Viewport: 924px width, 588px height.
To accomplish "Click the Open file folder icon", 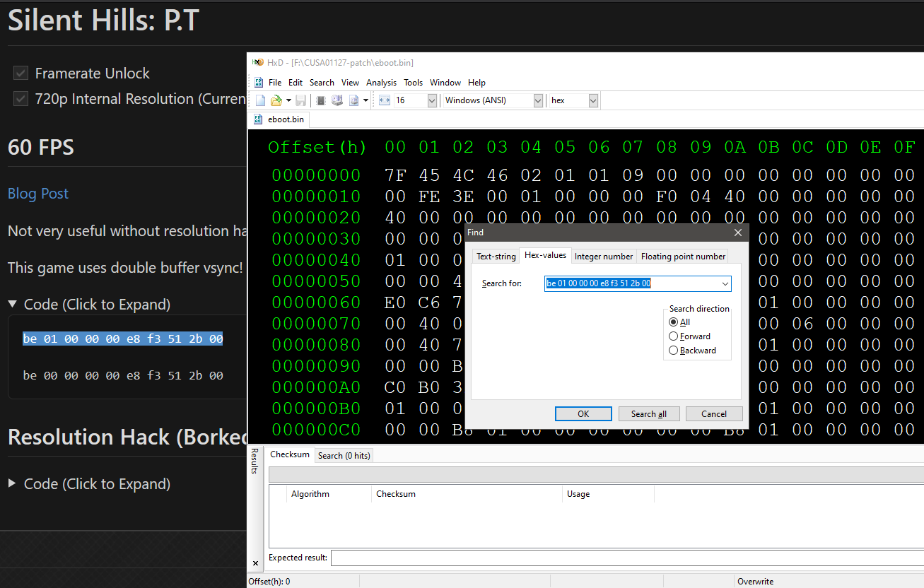I will point(276,100).
